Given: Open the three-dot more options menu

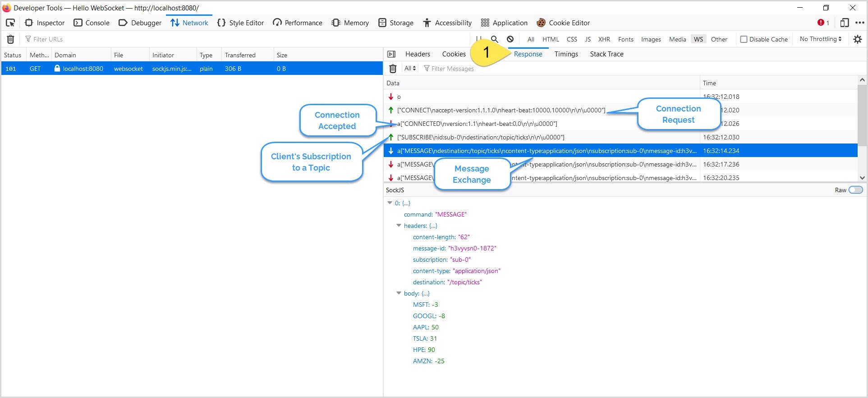Looking at the screenshot, I should [860, 23].
